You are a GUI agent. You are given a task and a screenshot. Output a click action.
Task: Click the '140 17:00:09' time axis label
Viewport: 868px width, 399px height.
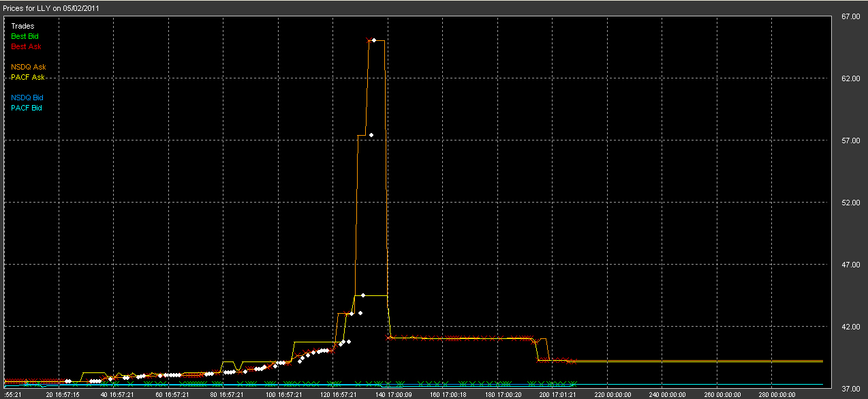(x=393, y=394)
